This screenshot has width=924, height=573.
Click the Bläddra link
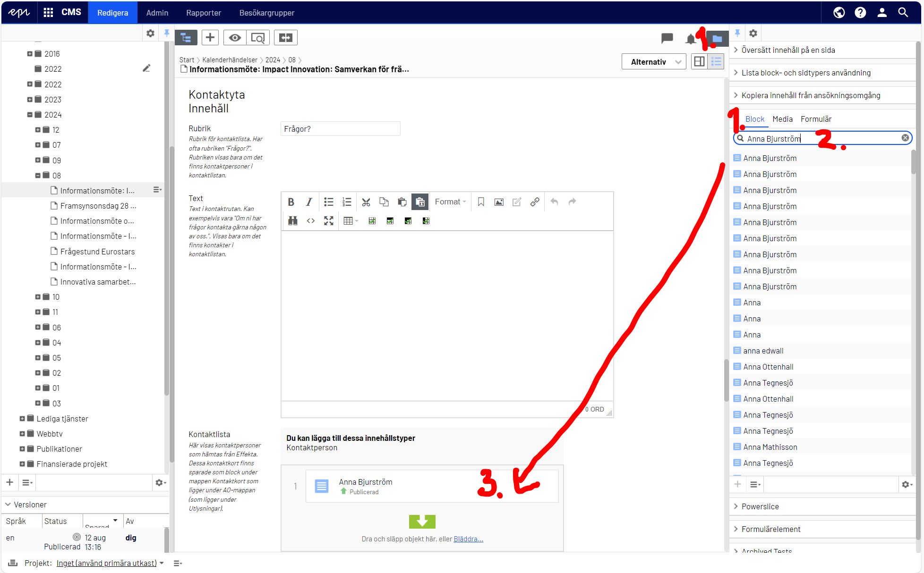[x=468, y=539]
